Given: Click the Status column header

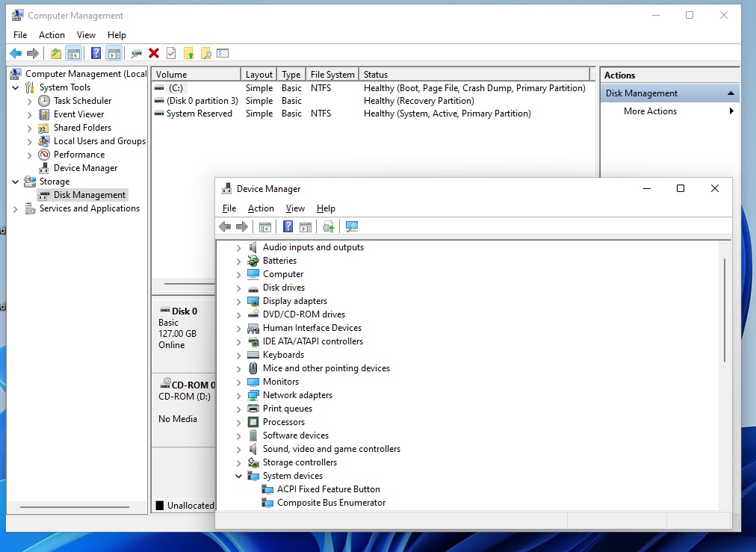Looking at the screenshot, I should click(x=474, y=75).
